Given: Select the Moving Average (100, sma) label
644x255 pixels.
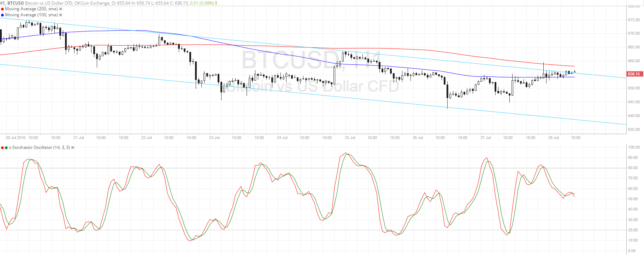Looking at the screenshot, I should [x=31, y=15].
